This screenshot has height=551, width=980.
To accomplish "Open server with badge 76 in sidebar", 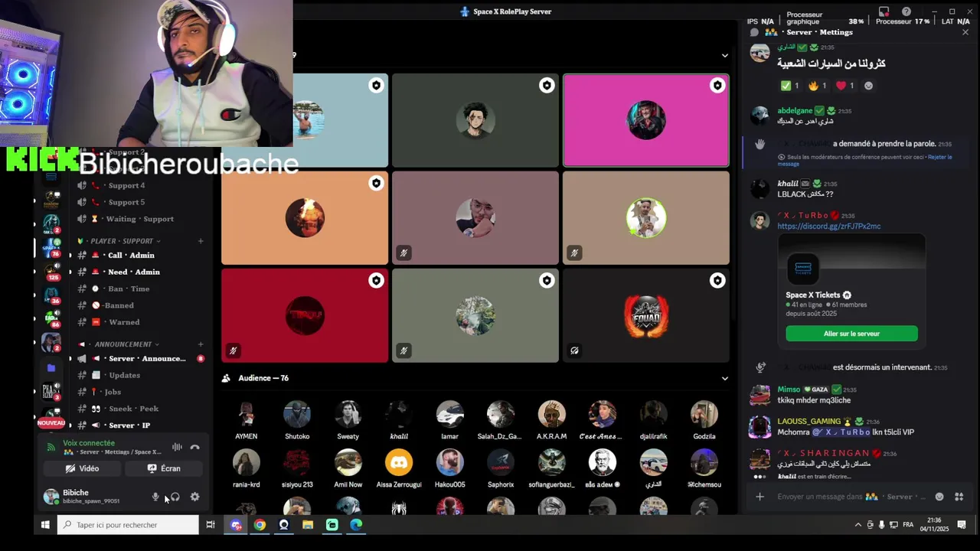I will point(51,247).
